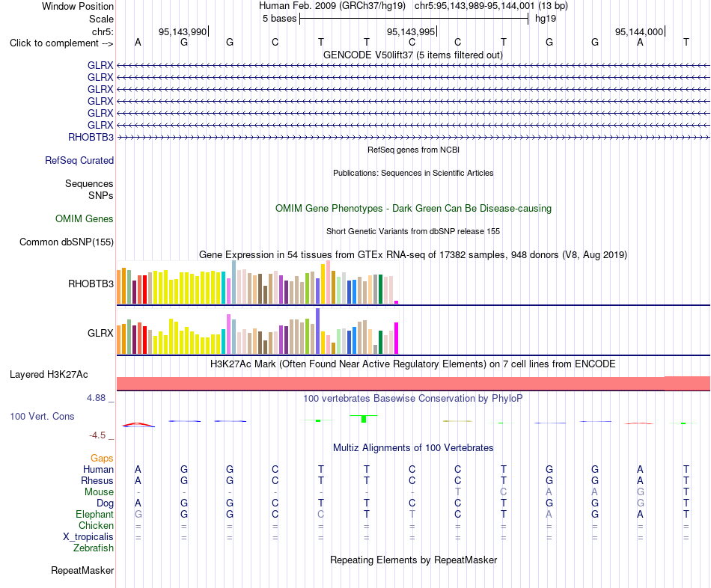Click the 'Zebrafish' alignment species label
This screenshot has width=711, height=588.
(94, 548)
